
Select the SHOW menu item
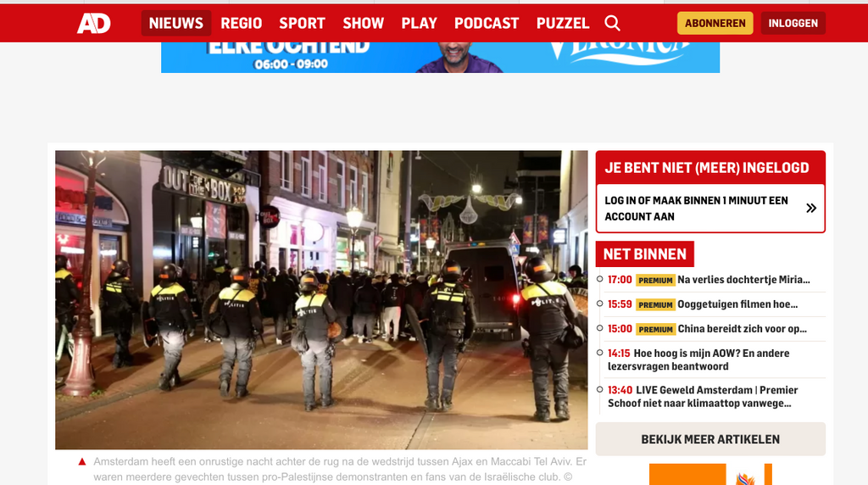(363, 23)
